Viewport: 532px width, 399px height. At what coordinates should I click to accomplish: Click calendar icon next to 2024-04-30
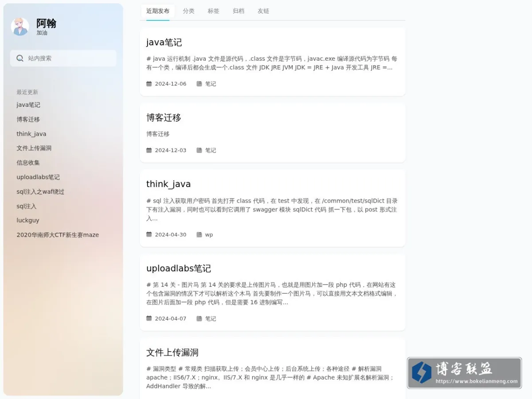click(149, 235)
